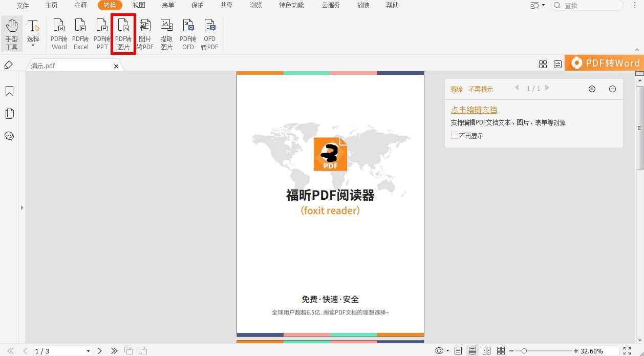This screenshot has height=356, width=644.
Task: Click 清除 in the notification panel
Action: coord(456,89)
